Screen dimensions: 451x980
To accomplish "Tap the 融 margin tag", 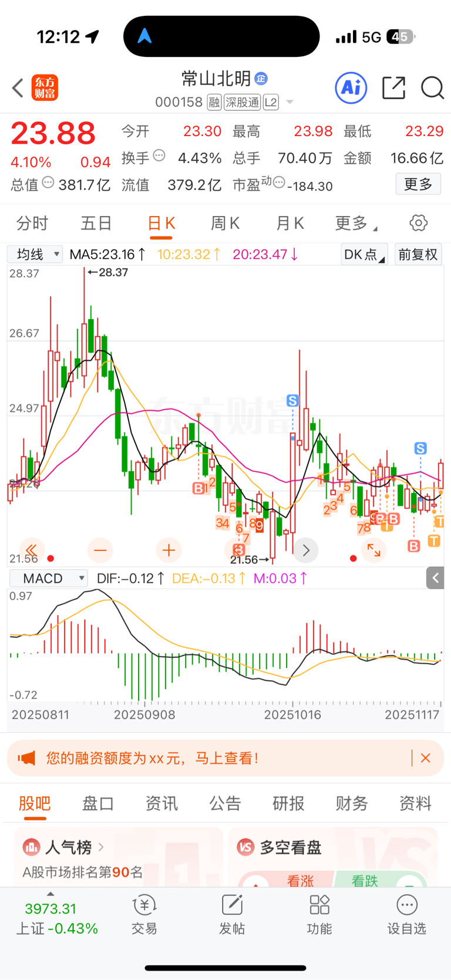I will 214,103.
